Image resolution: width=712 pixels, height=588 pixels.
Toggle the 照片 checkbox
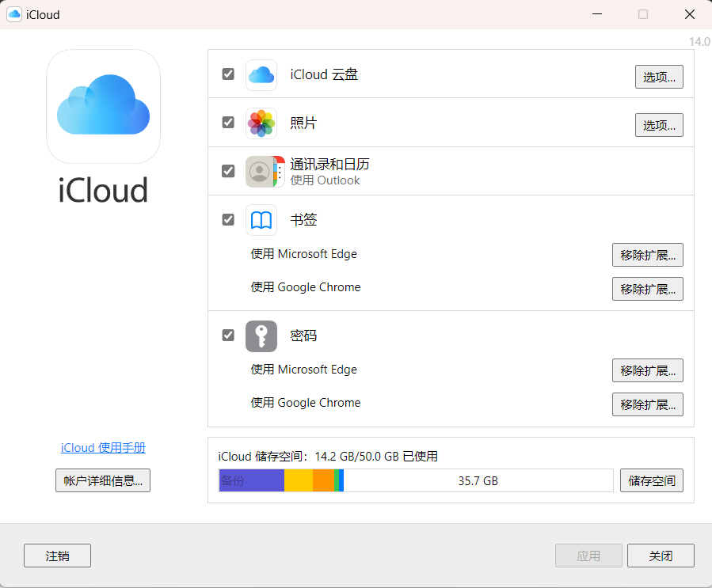[x=228, y=123]
